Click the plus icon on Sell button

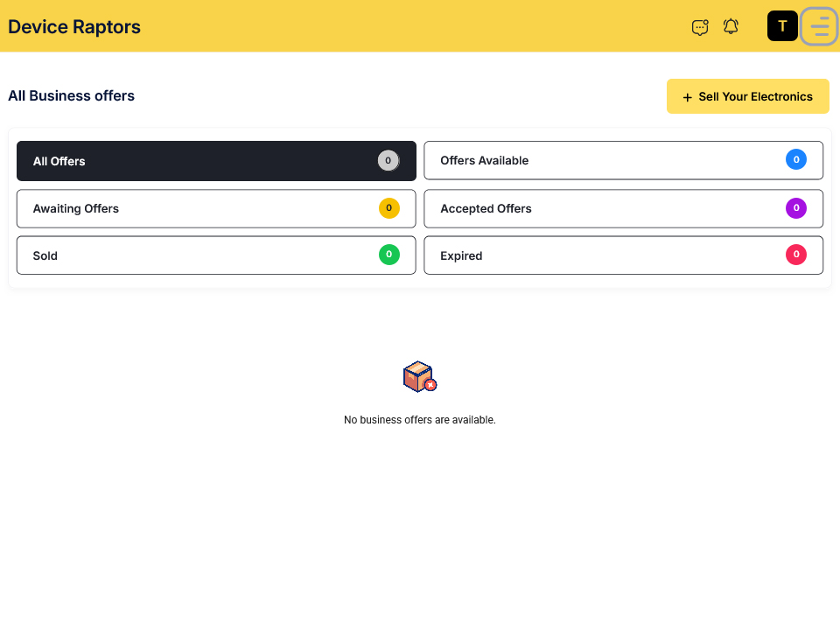tap(687, 97)
